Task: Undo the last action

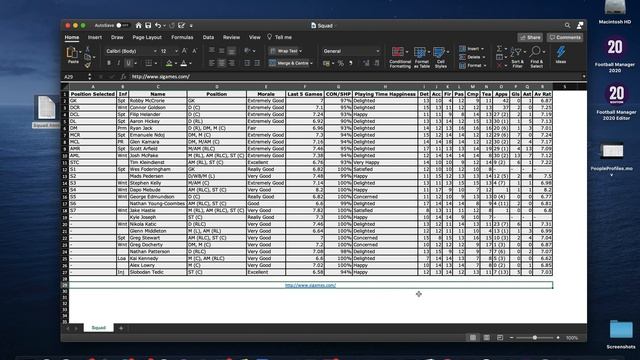Action: pyautogui.click(x=158, y=25)
